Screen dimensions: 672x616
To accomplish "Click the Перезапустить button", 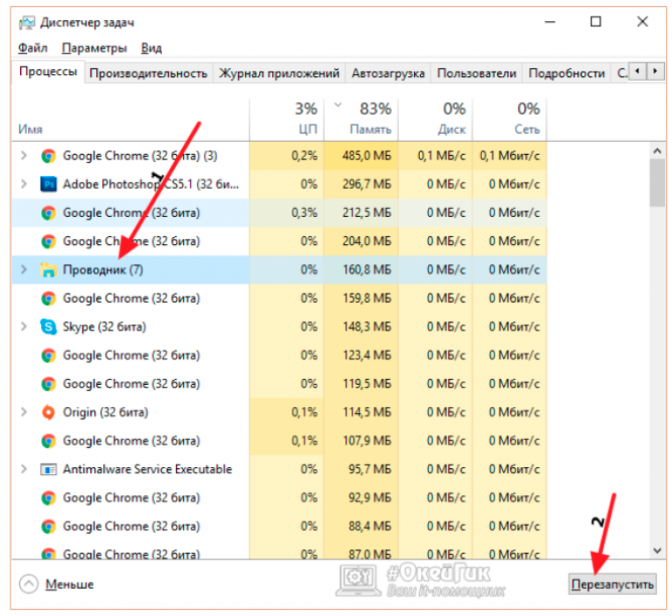I will 612,584.
